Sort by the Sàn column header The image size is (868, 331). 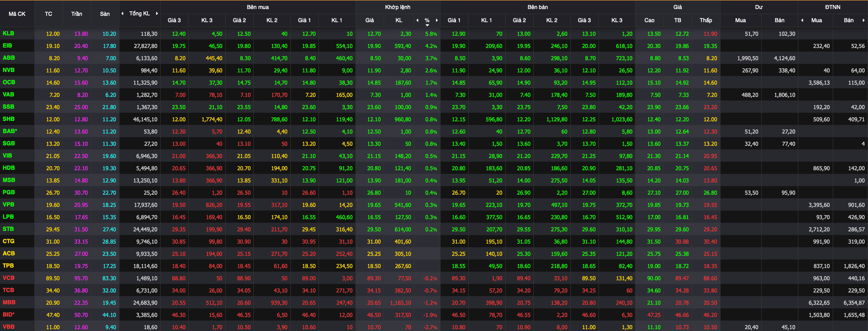(x=104, y=14)
